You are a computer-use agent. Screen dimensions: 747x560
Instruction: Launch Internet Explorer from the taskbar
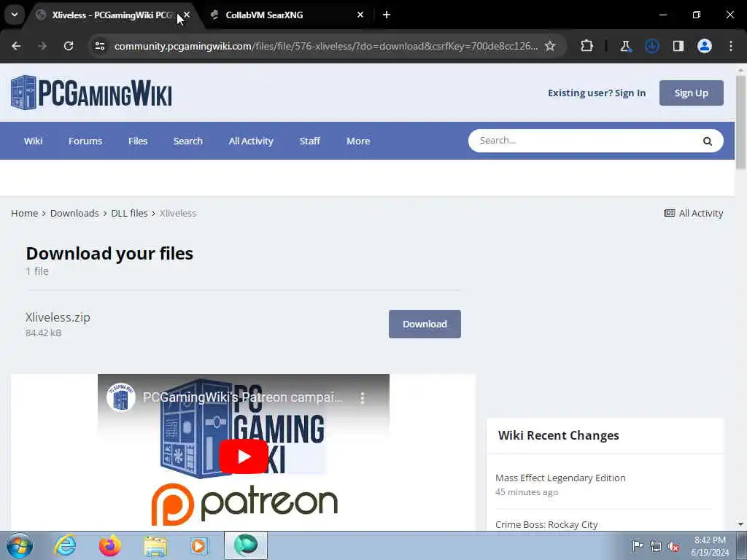(65, 545)
